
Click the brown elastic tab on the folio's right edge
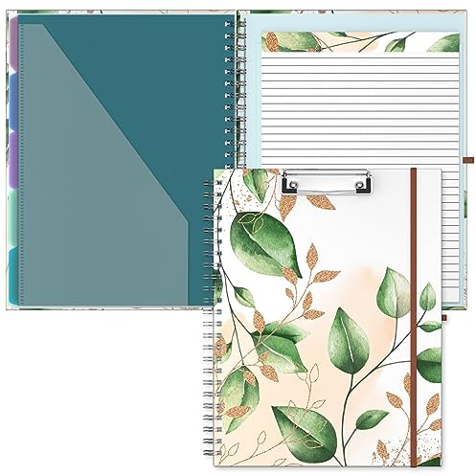click(469, 160)
